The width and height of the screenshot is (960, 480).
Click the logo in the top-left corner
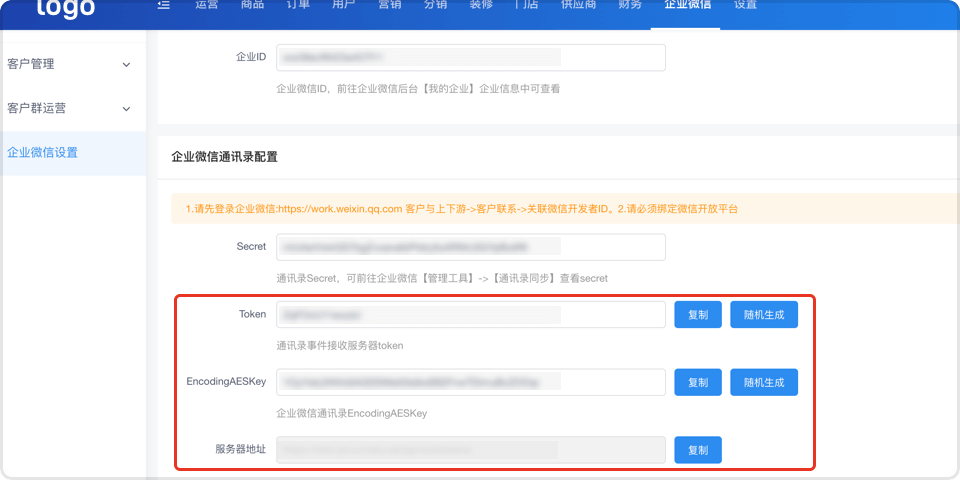[66, 8]
